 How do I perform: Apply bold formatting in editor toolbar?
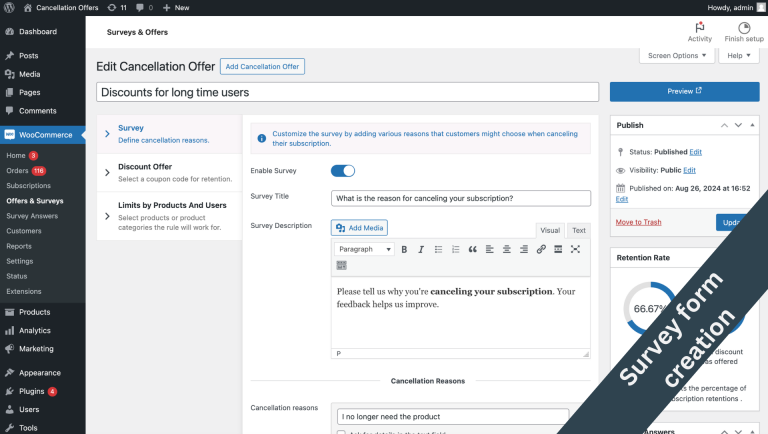pyautogui.click(x=404, y=249)
